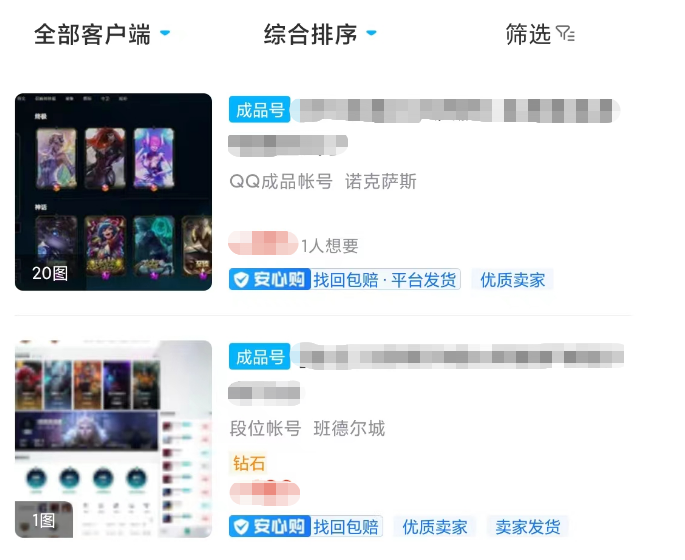Open the 筛选 filter option

pyautogui.click(x=540, y=34)
